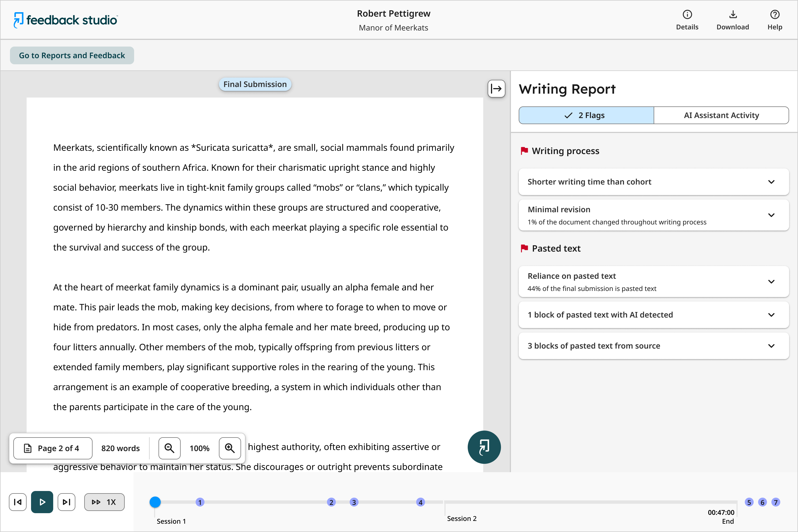Skip to the end of playback

66,502
